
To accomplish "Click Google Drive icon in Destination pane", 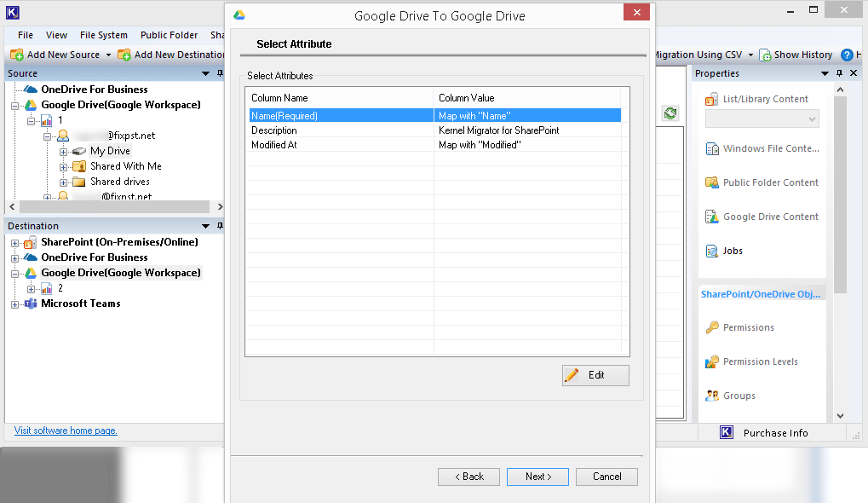I will pos(31,273).
